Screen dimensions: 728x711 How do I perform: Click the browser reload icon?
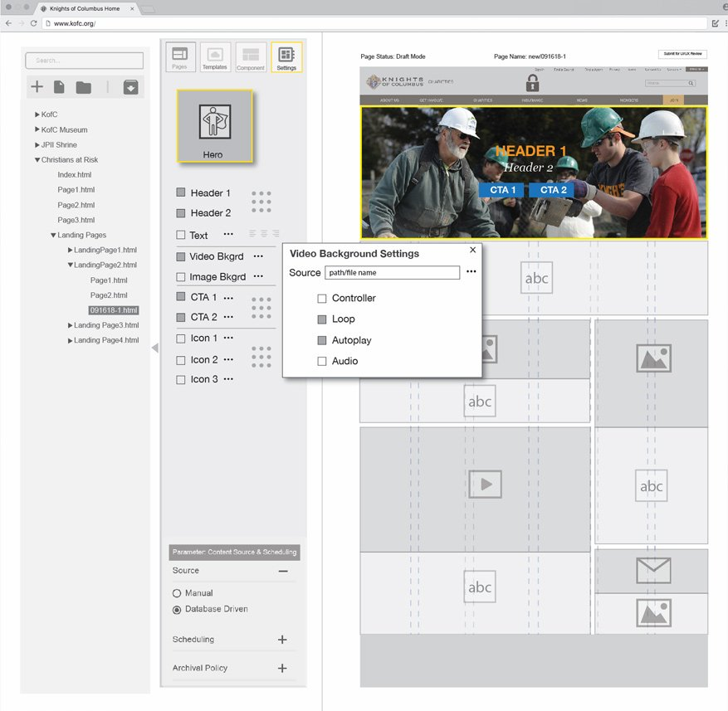click(33, 23)
